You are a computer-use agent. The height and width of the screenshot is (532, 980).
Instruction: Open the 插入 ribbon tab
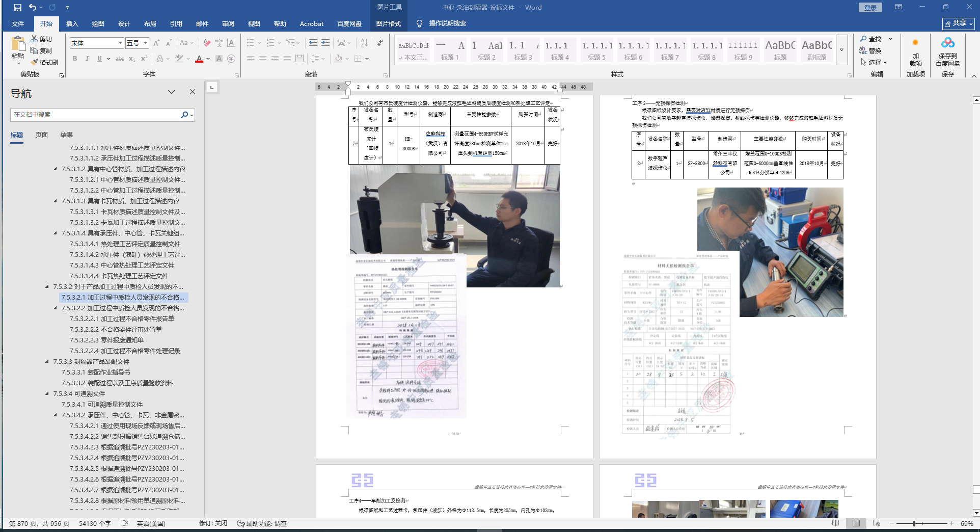72,24
